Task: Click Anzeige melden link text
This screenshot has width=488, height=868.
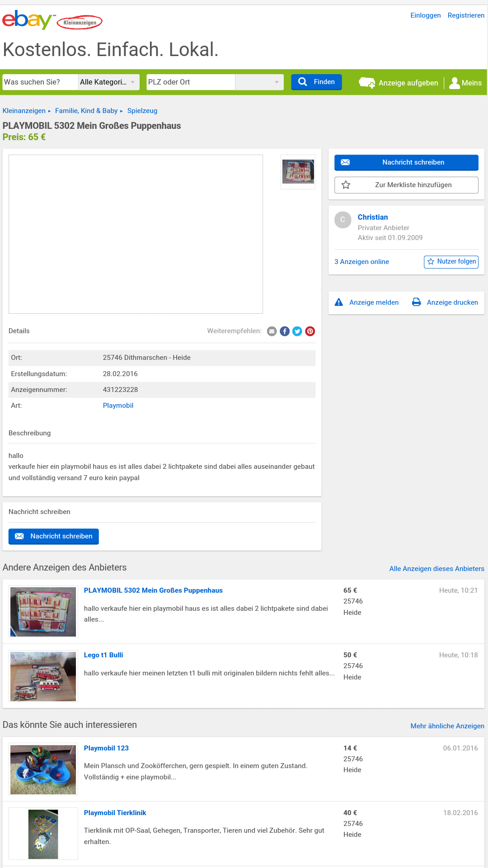Action: point(374,302)
